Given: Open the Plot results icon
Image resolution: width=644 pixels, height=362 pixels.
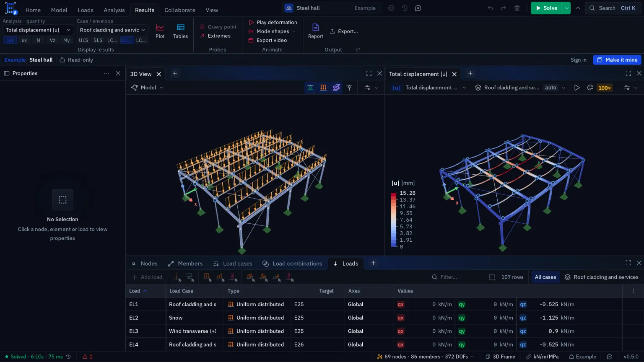Looking at the screenshot, I should point(160,31).
